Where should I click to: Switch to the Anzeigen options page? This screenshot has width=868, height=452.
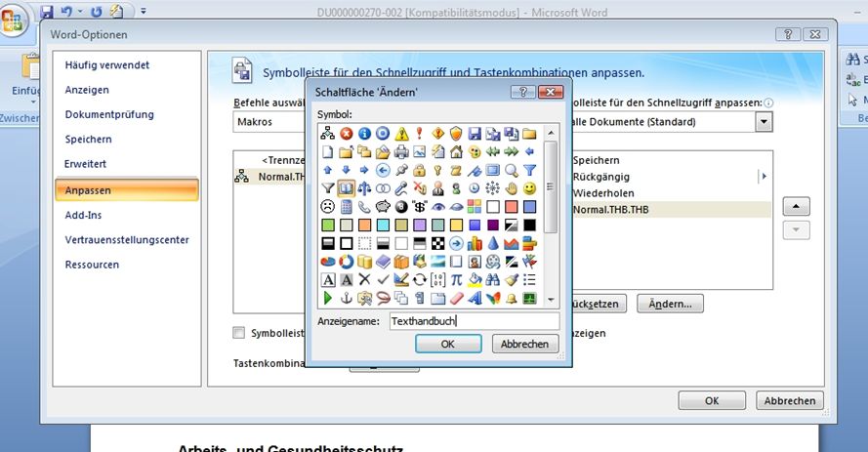click(x=87, y=90)
